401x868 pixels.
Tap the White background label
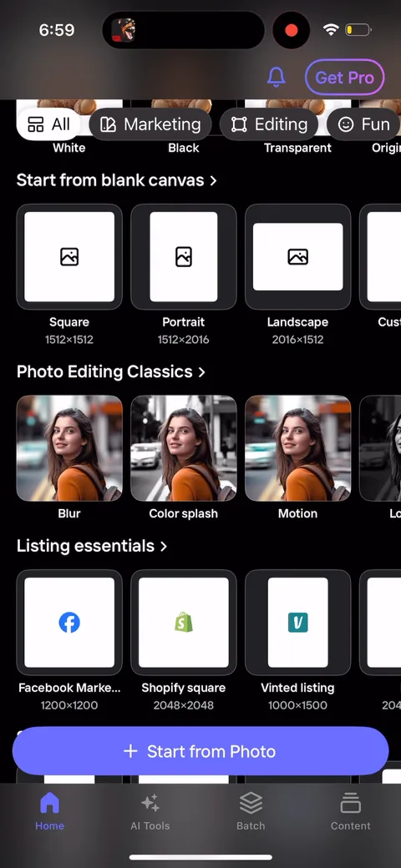click(x=69, y=148)
